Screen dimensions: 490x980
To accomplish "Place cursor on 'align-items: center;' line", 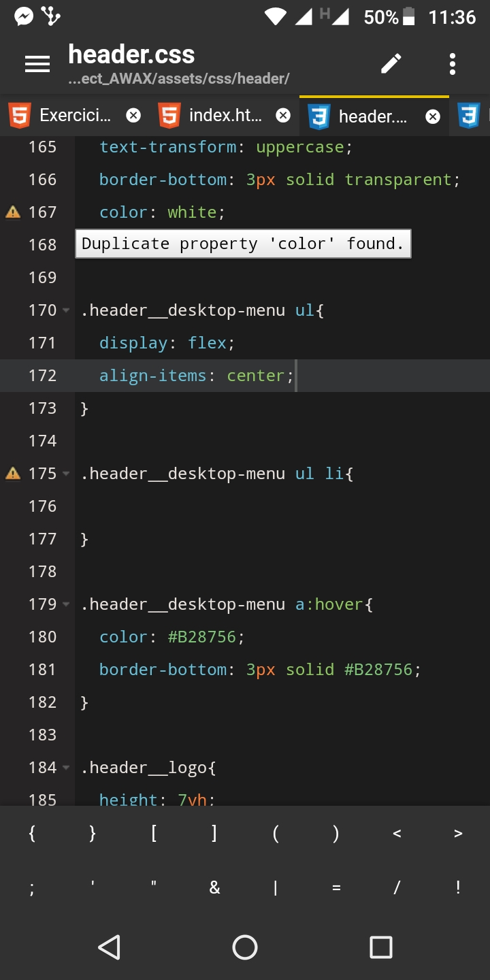I will point(196,376).
